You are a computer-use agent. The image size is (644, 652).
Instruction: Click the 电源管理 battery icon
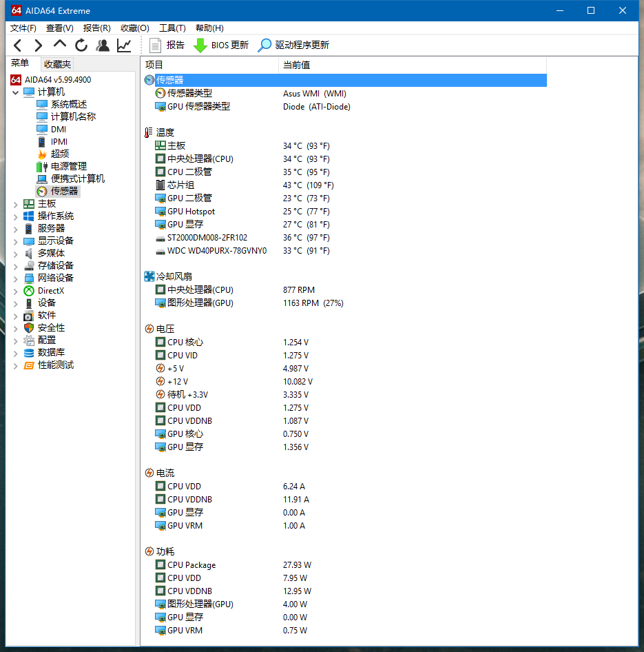click(42, 167)
